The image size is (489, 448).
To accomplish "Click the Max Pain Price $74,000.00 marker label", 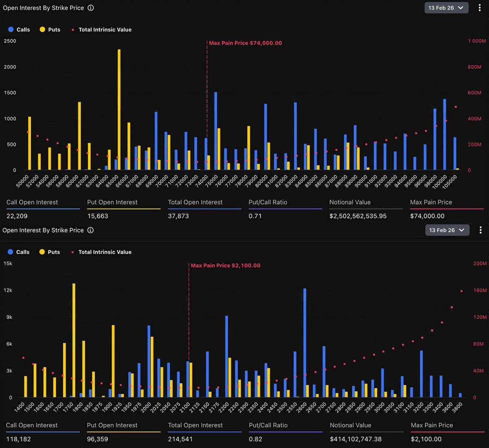I will [245, 43].
